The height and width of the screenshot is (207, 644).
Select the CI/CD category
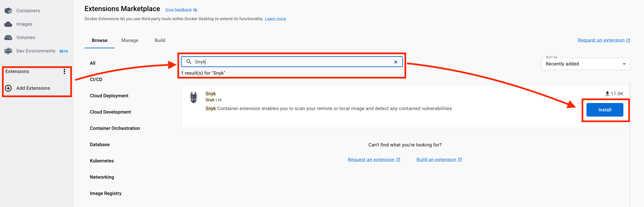pos(96,79)
